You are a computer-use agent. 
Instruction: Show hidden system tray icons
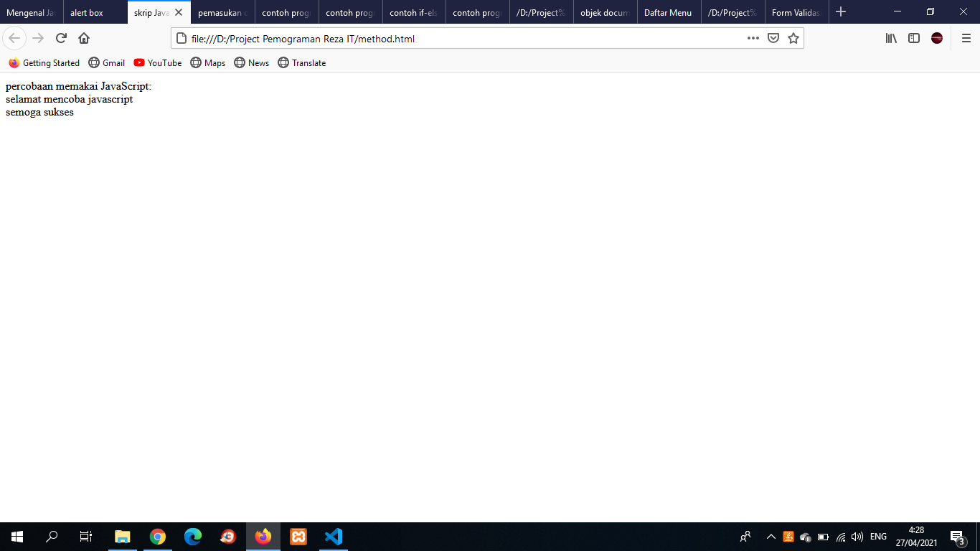coord(771,537)
